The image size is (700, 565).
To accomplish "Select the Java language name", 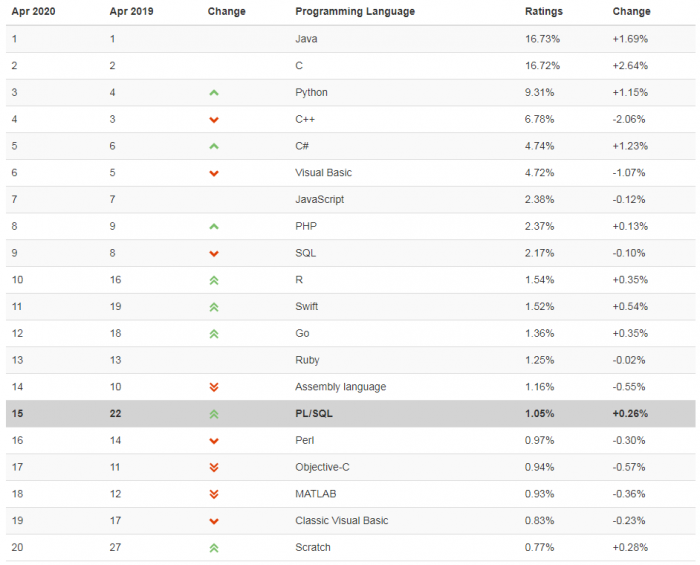I will pos(306,39).
